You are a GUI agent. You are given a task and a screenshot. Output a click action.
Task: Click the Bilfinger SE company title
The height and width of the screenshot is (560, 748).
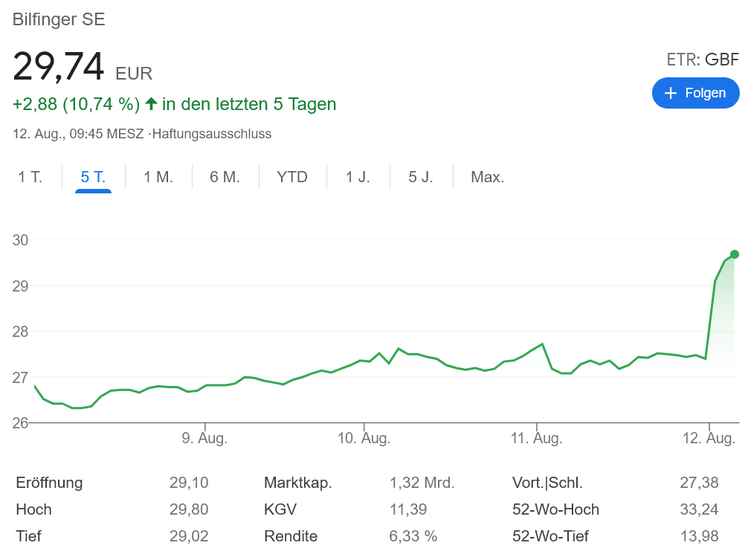[59, 19]
